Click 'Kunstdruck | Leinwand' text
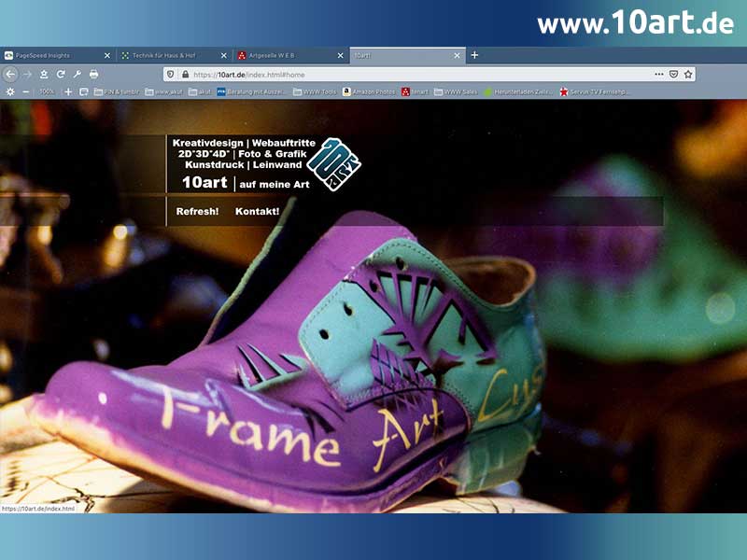Screen dimensions: 747x560 click(x=244, y=165)
